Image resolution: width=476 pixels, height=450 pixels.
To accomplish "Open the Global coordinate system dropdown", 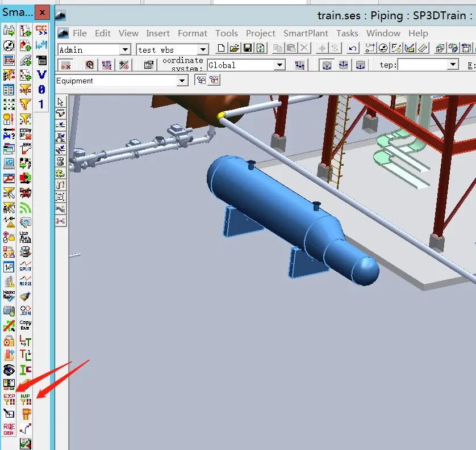I will coord(279,65).
